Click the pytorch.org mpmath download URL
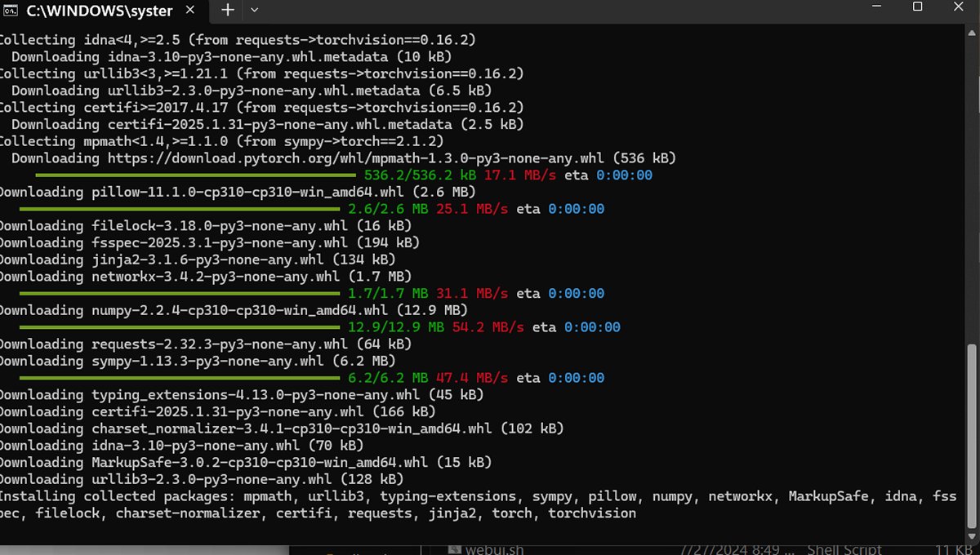This screenshot has width=980, height=555. click(356, 158)
